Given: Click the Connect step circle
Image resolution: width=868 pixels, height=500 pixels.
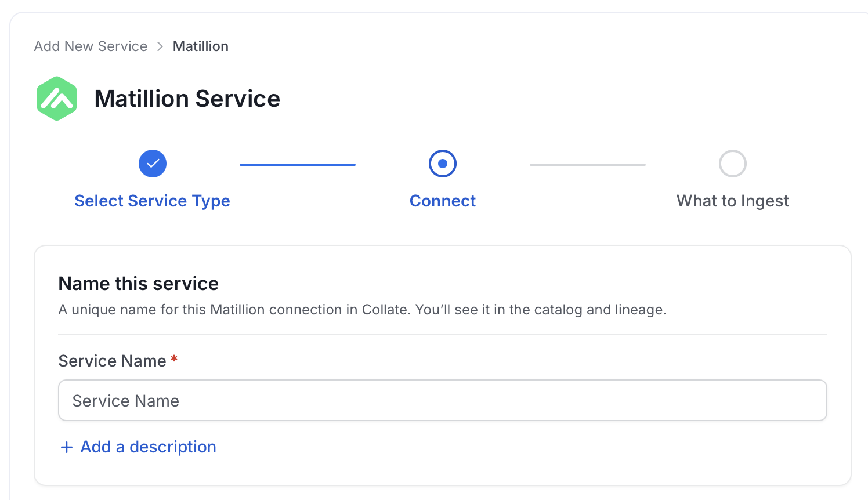Looking at the screenshot, I should [443, 164].
